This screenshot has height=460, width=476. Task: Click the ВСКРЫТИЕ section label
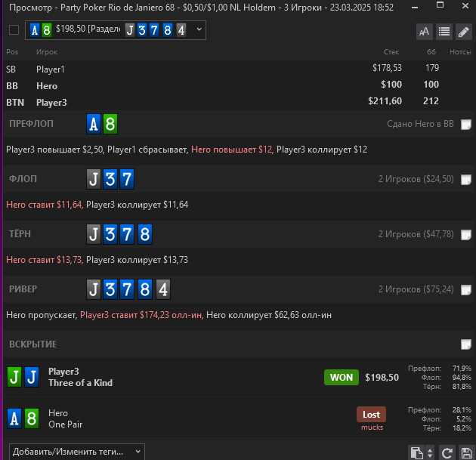pos(32,344)
